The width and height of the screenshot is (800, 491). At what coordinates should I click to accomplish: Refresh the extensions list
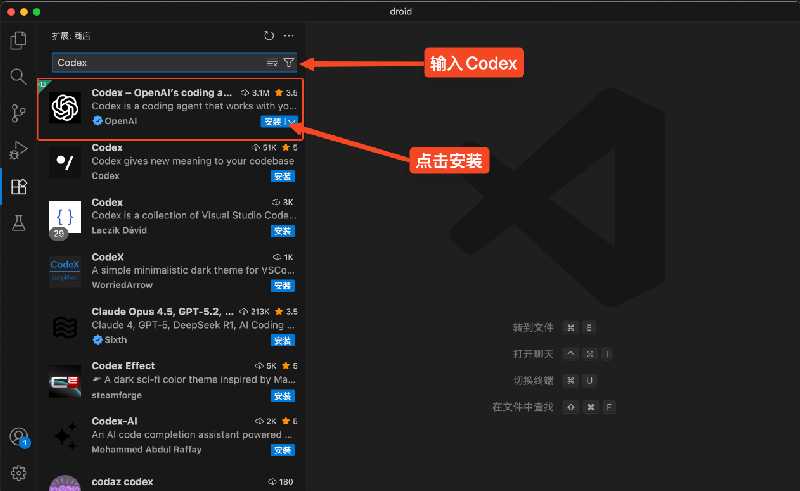(x=269, y=36)
